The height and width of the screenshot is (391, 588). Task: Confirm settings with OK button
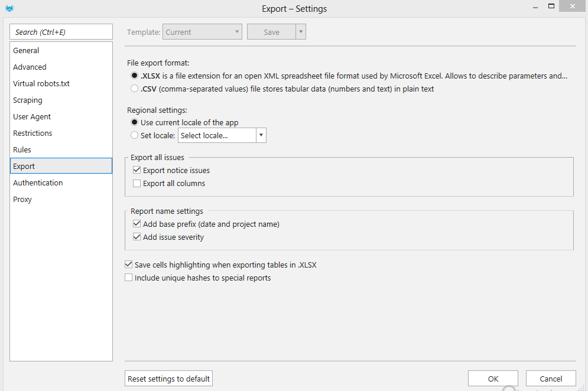tap(493, 379)
